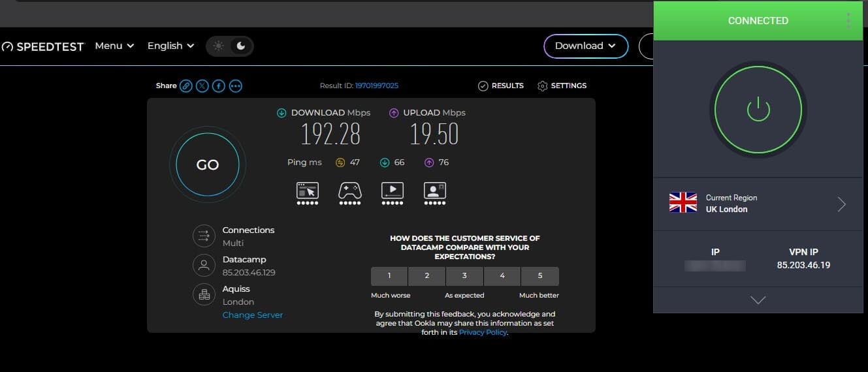Start test with GO button
Viewport: 868px width, 372px height.
coord(208,164)
